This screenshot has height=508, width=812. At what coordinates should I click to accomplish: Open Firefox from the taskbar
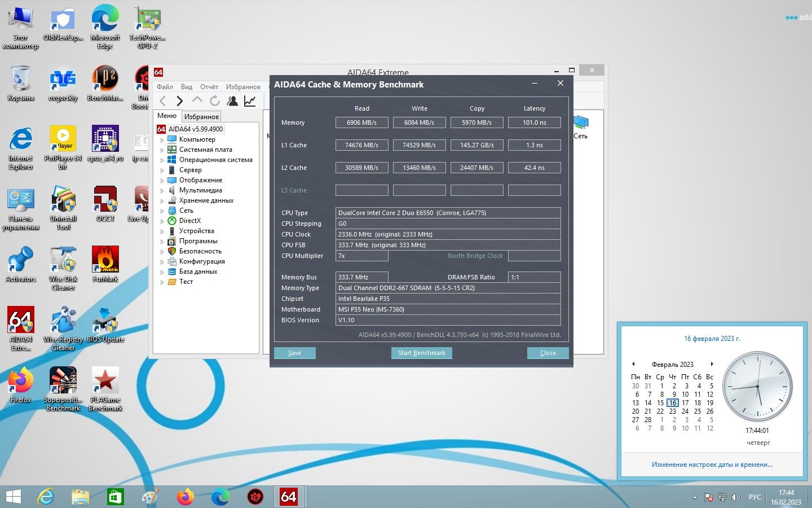tap(185, 497)
